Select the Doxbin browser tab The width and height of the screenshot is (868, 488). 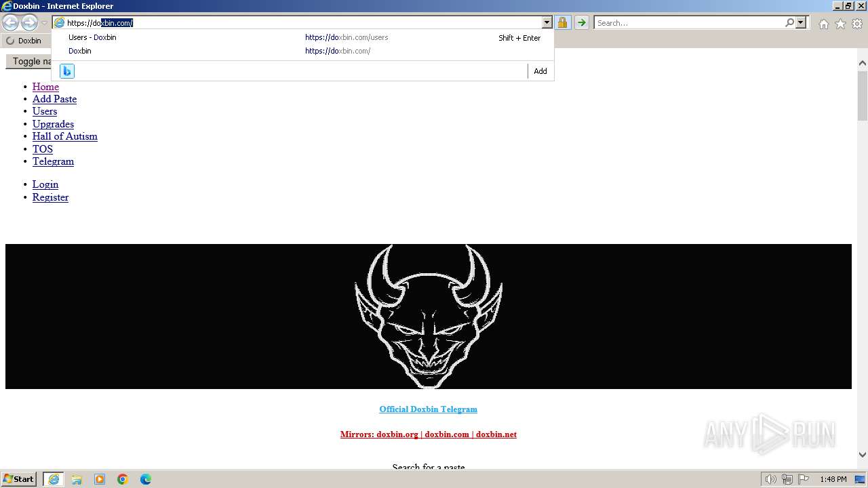click(26, 41)
